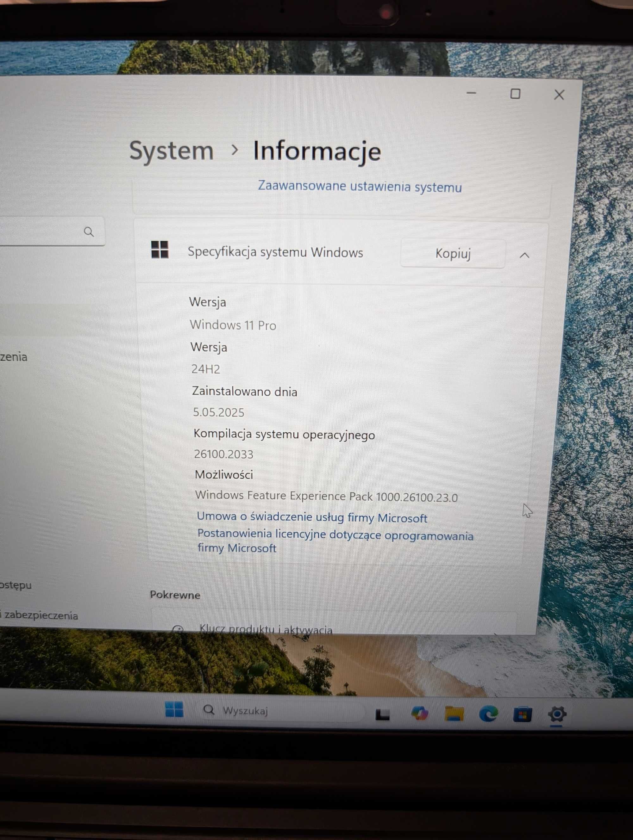633x840 pixels.
Task: Click the search magnifier in Settings sidebar
Action: [x=89, y=232]
